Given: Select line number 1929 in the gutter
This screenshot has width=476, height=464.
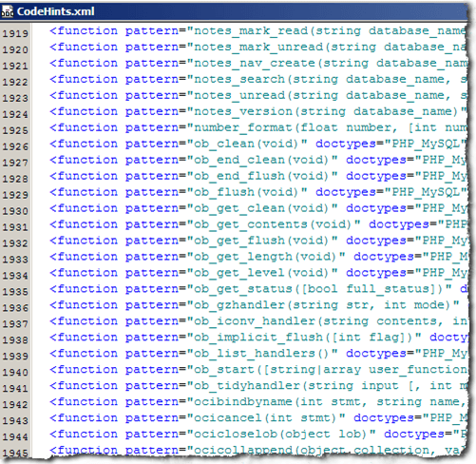Looking at the screenshot, I should point(15,195).
